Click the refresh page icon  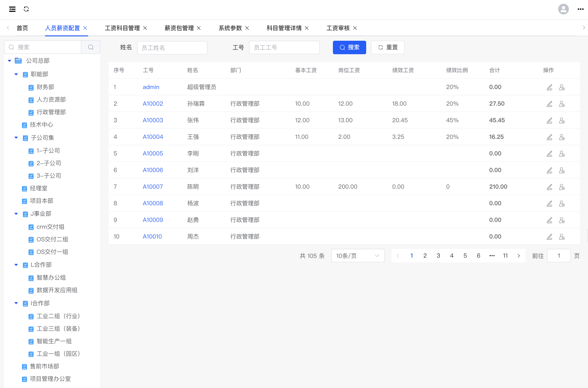click(26, 9)
